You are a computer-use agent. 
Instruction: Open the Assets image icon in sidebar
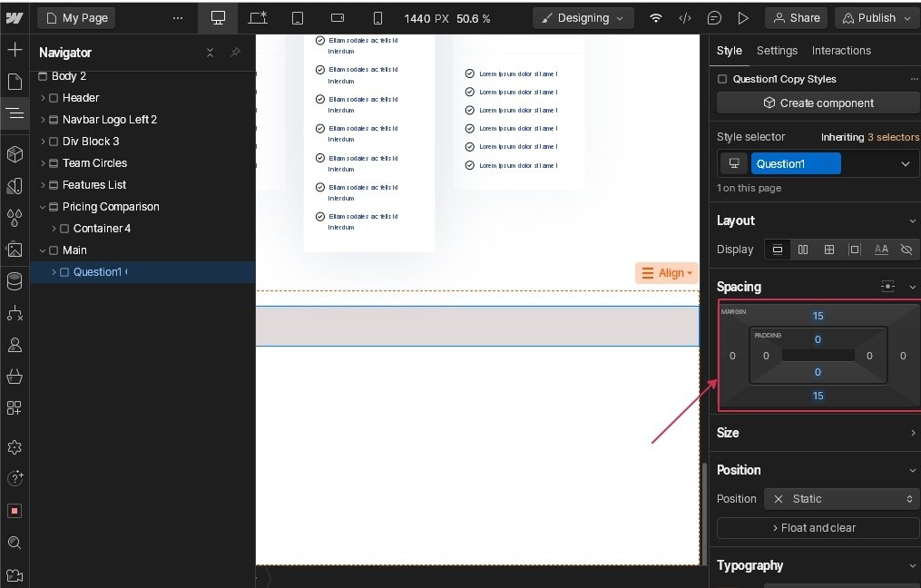click(15, 249)
